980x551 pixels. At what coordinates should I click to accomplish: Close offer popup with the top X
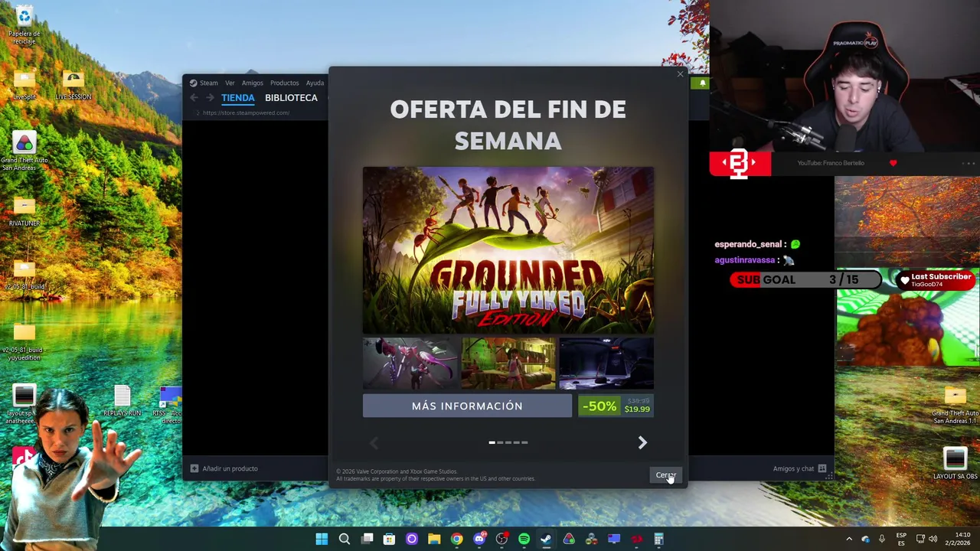click(680, 74)
